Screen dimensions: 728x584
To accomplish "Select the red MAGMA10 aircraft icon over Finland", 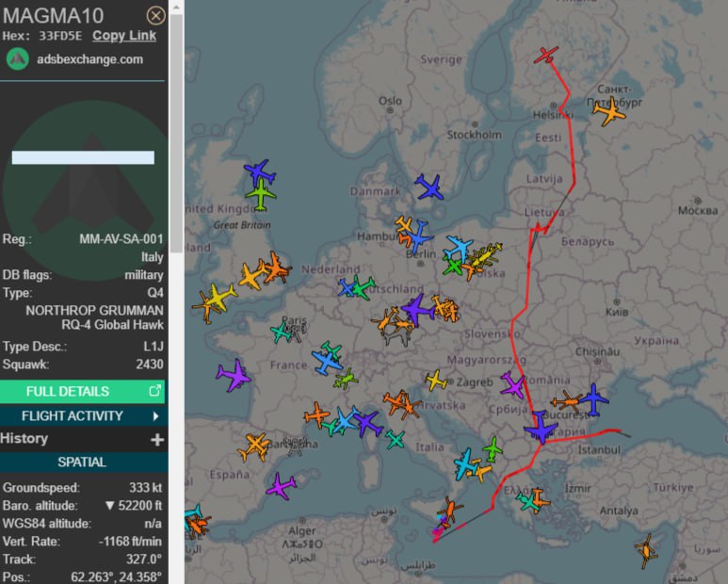I will (546, 55).
